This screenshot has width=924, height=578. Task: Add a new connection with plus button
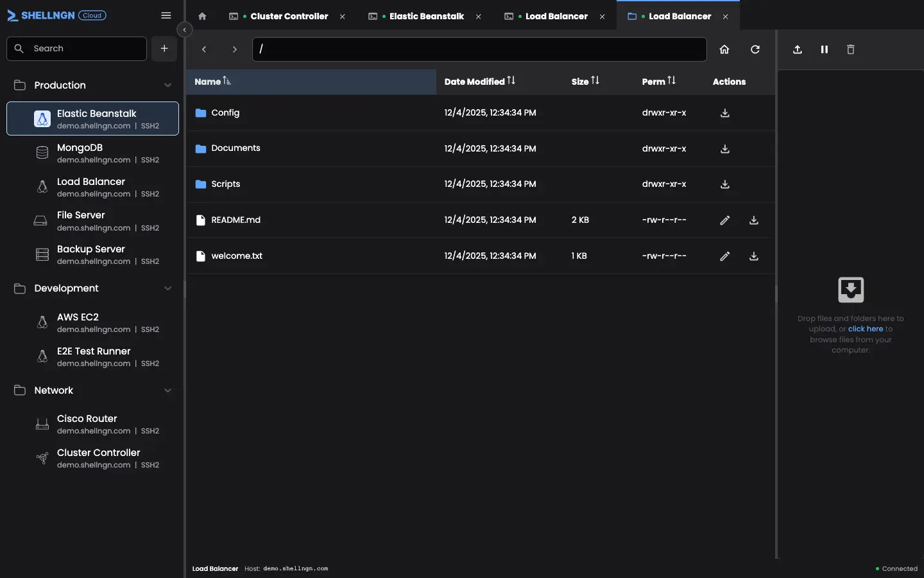tap(164, 48)
